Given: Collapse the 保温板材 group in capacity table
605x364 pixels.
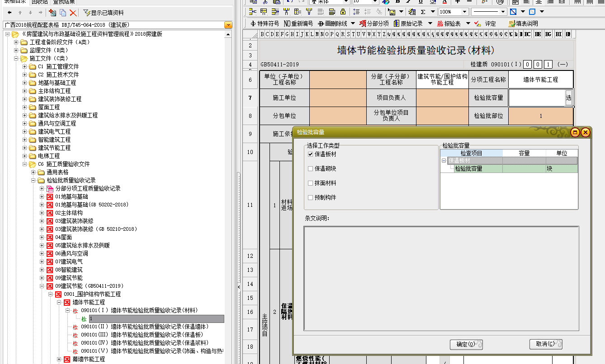Looking at the screenshot, I should [444, 160].
